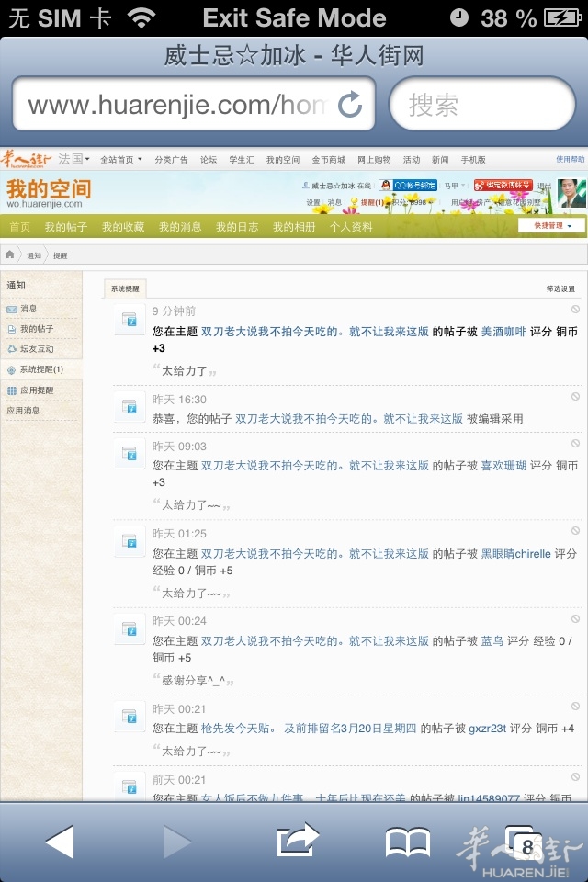Click the home icon in the breadcrumb

pyautogui.click(x=11, y=254)
